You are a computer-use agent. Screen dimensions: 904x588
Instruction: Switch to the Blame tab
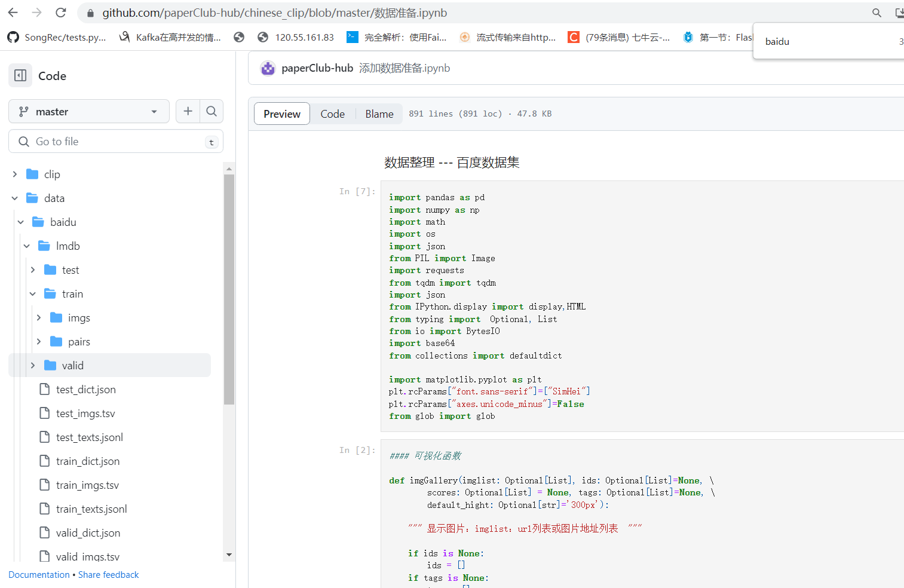(x=379, y=114)
